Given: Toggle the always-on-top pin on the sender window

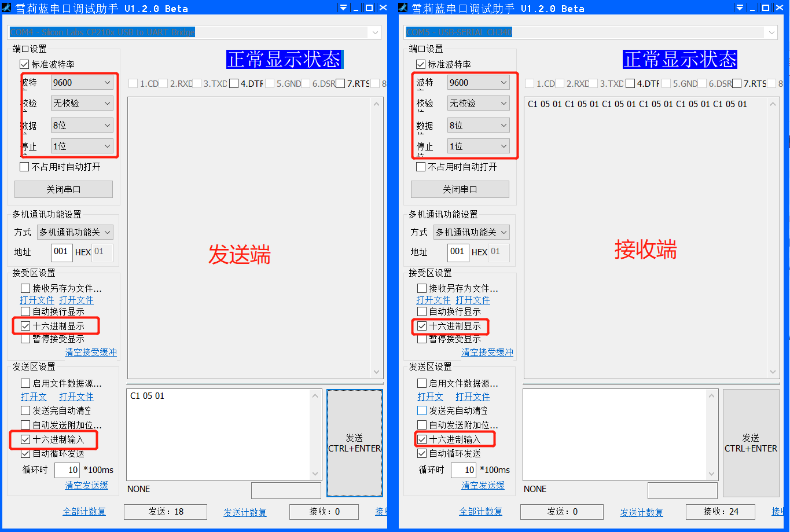Looking at the screenshot, I should [343, 8].
